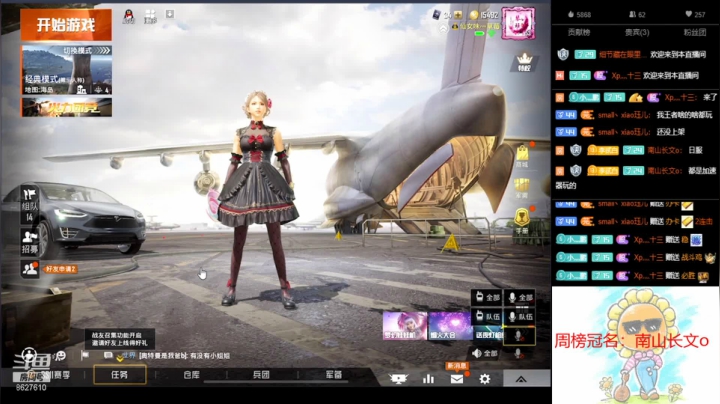
Task: Click the orange 开始游戏 start game button
Action: [66, 25]
